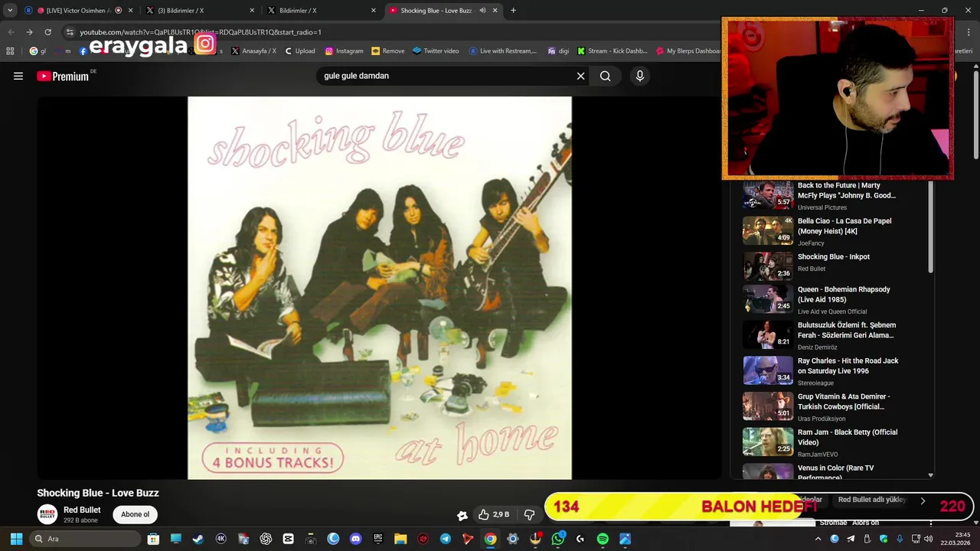Open File Explorer from the taskbar

(400, 539)
